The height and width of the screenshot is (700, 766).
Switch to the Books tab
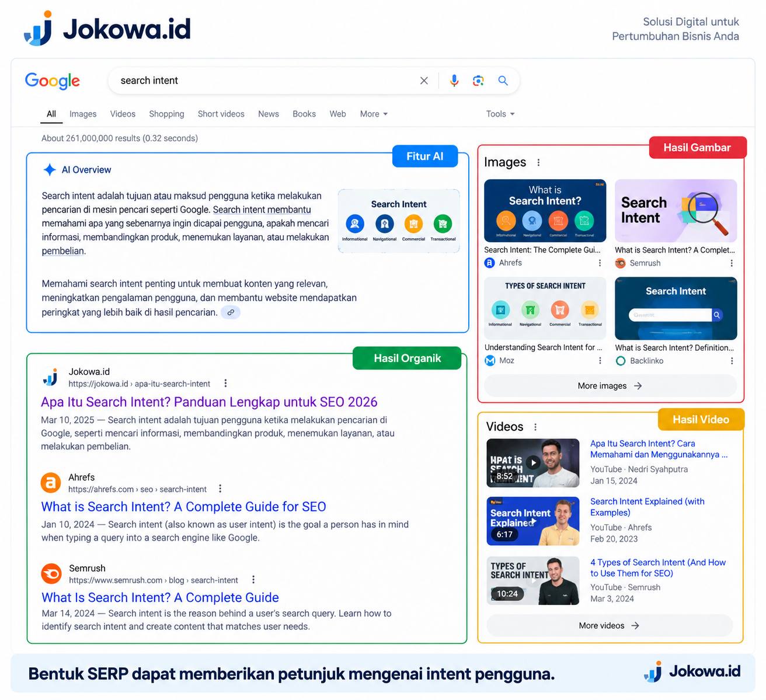click(x=304, y=114)
